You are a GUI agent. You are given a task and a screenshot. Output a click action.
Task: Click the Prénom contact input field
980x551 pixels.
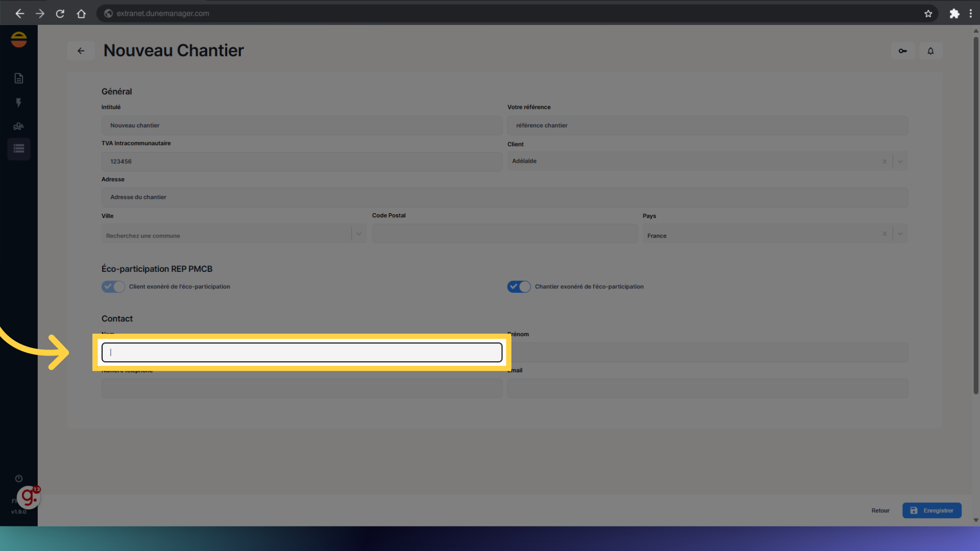(707, 353)
